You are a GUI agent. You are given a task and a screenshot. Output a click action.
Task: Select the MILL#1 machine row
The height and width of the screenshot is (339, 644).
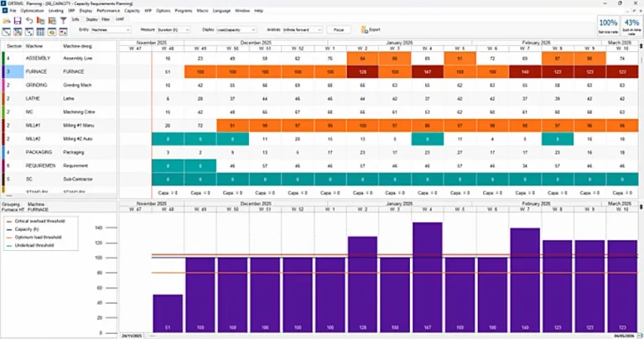(x=60, y=125)
